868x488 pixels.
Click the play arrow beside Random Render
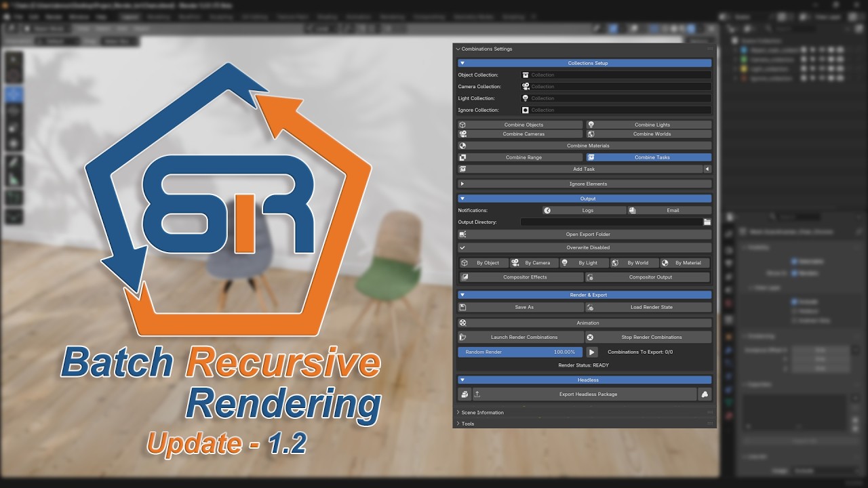tap(591, 352)
